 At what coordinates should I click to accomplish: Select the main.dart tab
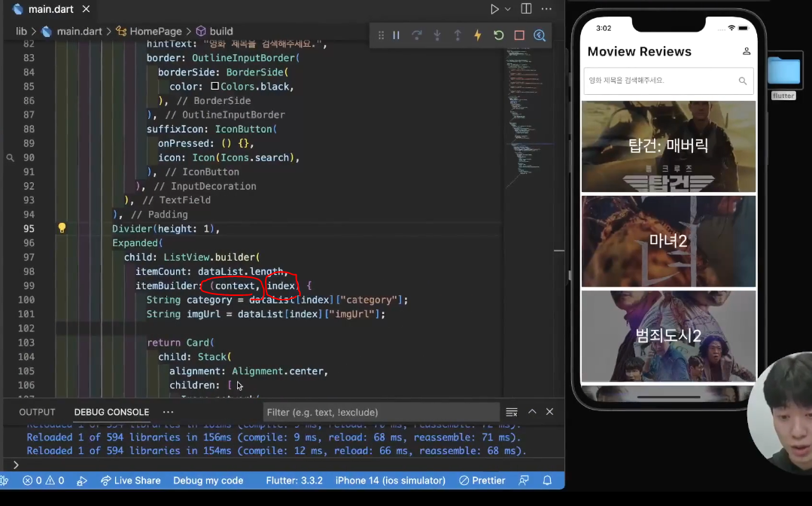50,9
